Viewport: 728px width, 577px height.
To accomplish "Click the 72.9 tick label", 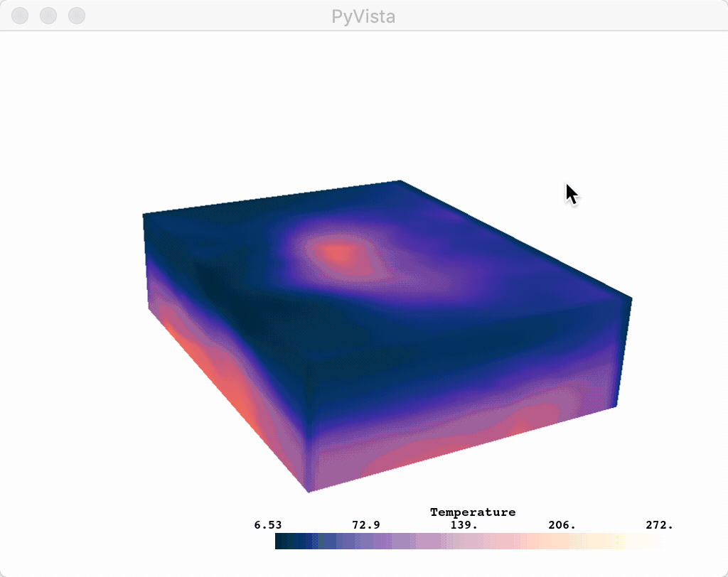I will point(365,524).
